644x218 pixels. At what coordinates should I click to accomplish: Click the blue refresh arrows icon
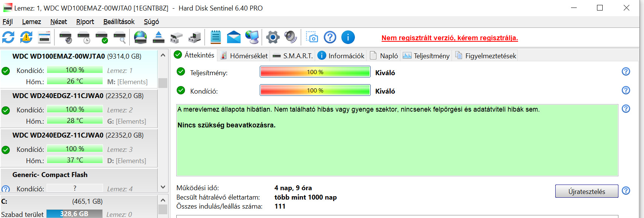pyautogui.click(x=8, y=37)
